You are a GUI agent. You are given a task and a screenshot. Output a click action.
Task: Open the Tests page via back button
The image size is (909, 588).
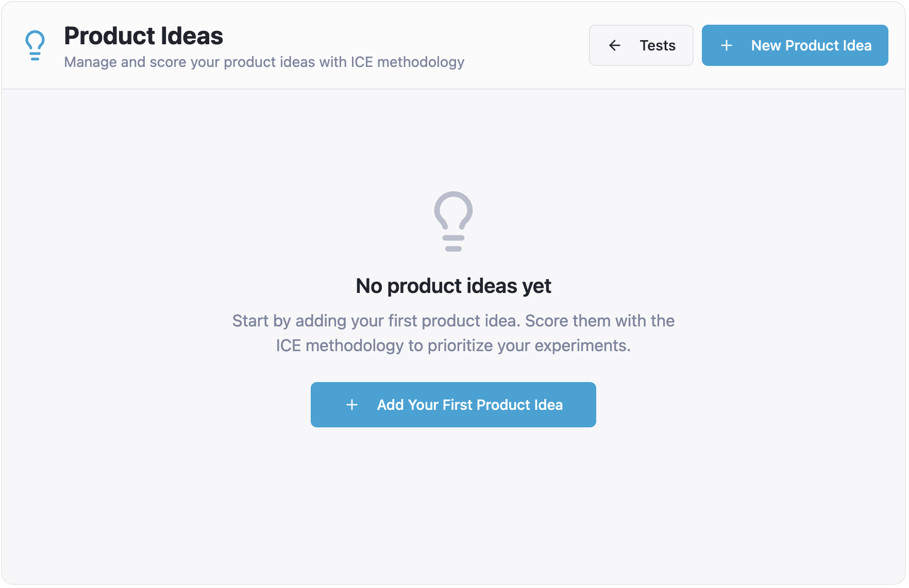[x=641, y=45]
